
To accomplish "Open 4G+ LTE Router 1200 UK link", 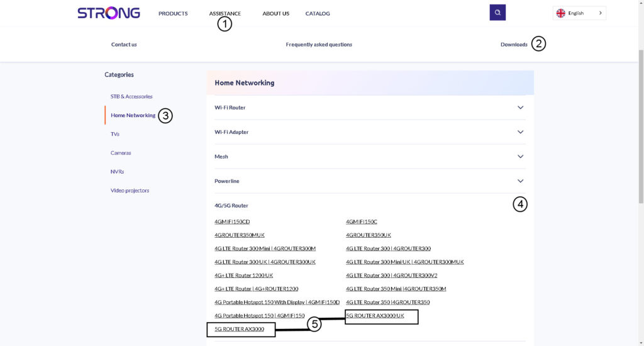I will (243, 276).
